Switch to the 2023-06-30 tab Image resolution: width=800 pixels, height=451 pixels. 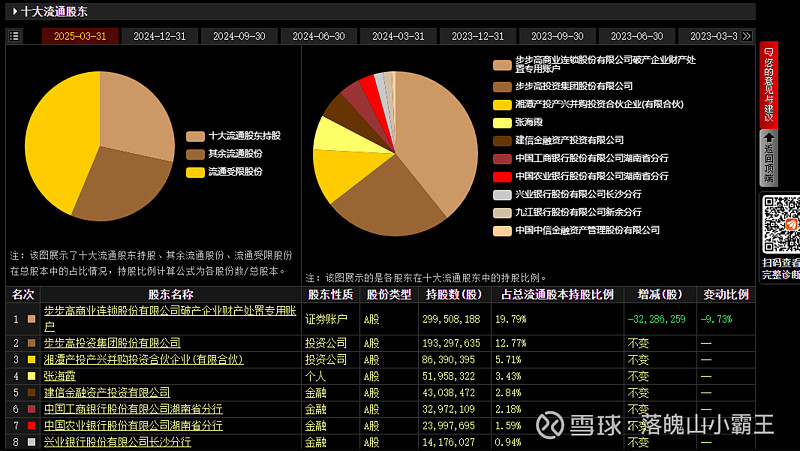point(637,36)
